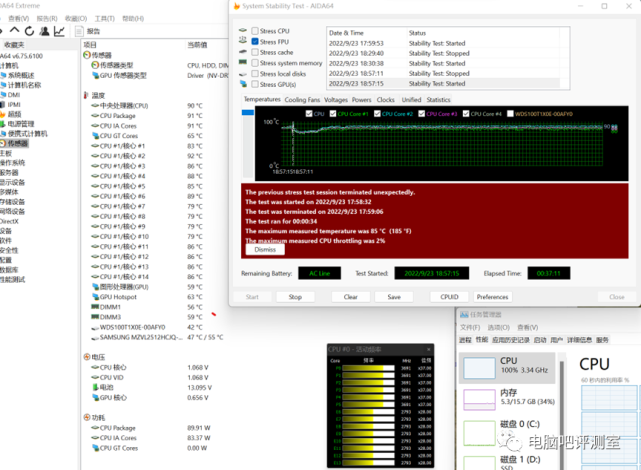Open the 系统概述 system summary item

[x=20, y=75]
